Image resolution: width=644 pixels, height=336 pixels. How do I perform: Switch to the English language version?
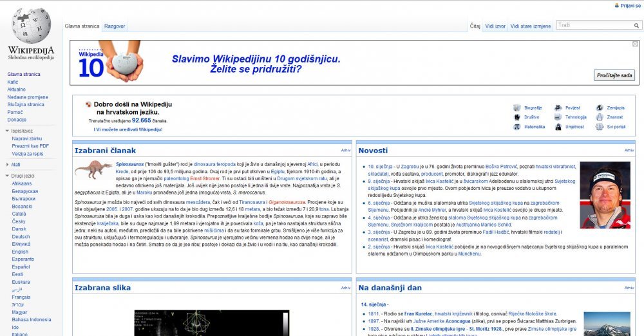click(20, 252)
